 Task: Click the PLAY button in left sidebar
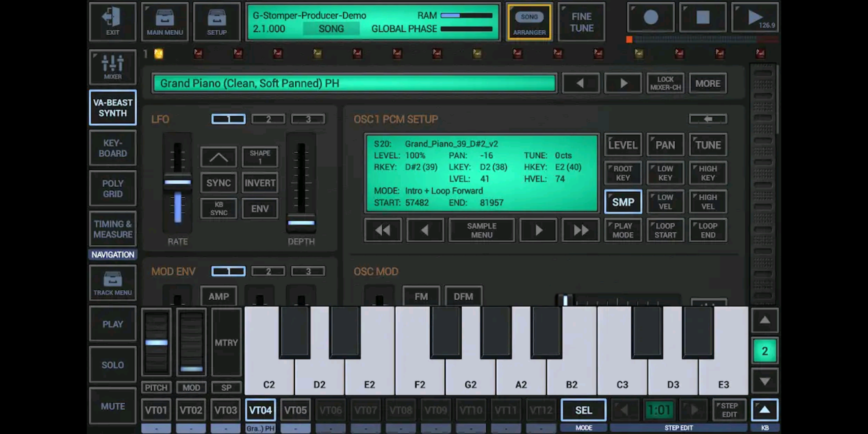point(113,324)
